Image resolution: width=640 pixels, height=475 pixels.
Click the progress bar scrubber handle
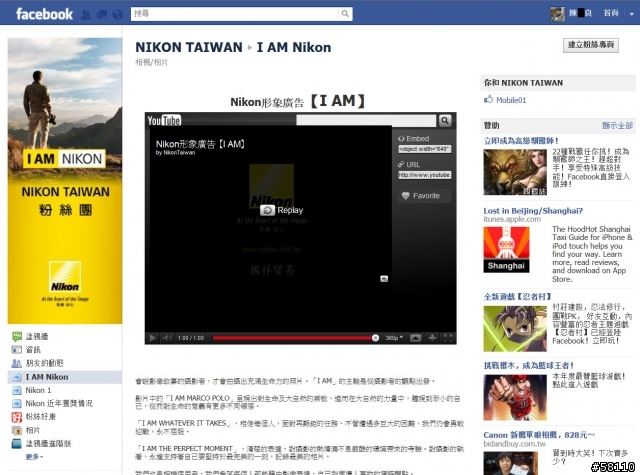click(375, 338)
